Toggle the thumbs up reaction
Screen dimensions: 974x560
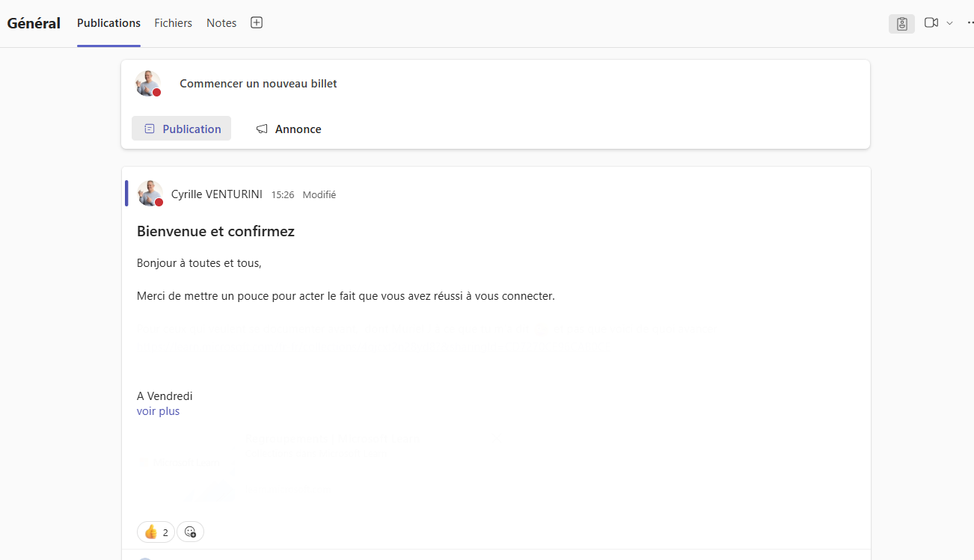[x=156, y=532]
